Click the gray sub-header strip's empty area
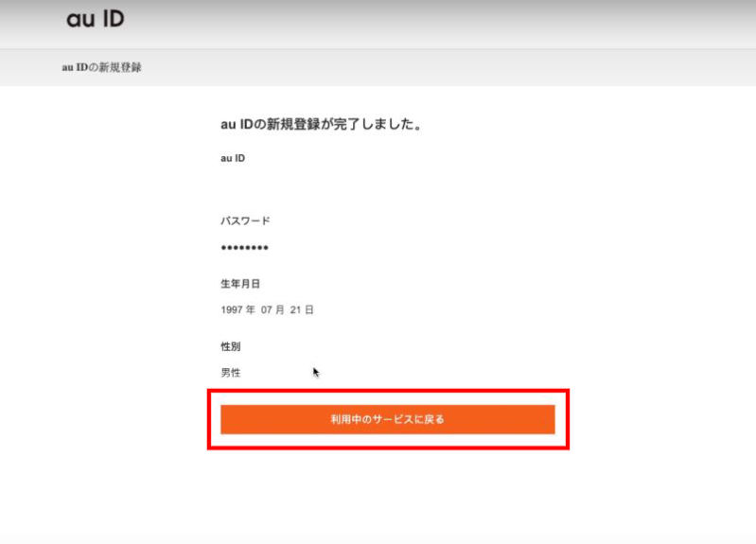The image size is (756, 544). 473,68
